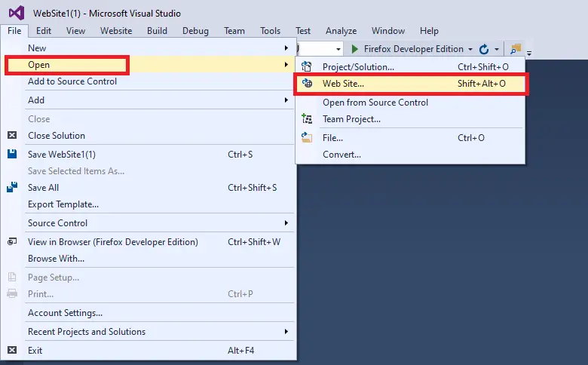588x365 pixels.
Task: Click the Save WebSite1(1) floppy icon
Action: pos(12,154)
